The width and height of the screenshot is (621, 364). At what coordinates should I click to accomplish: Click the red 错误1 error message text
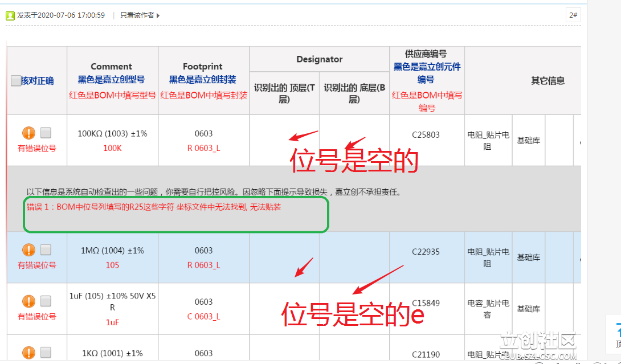pos(154,207)
